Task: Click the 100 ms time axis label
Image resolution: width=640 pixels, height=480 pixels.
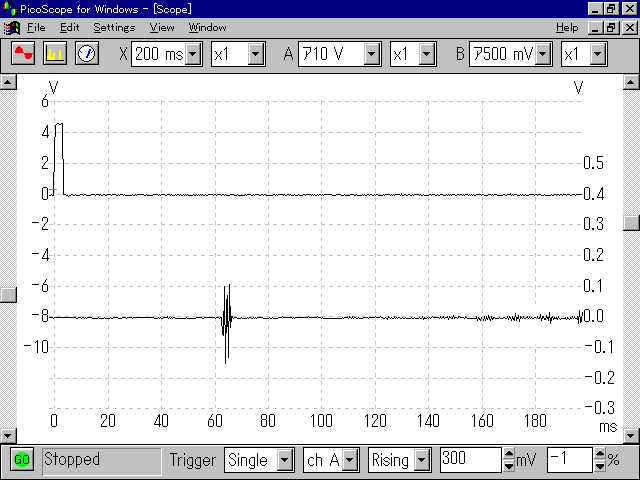Action: (321, 421)
